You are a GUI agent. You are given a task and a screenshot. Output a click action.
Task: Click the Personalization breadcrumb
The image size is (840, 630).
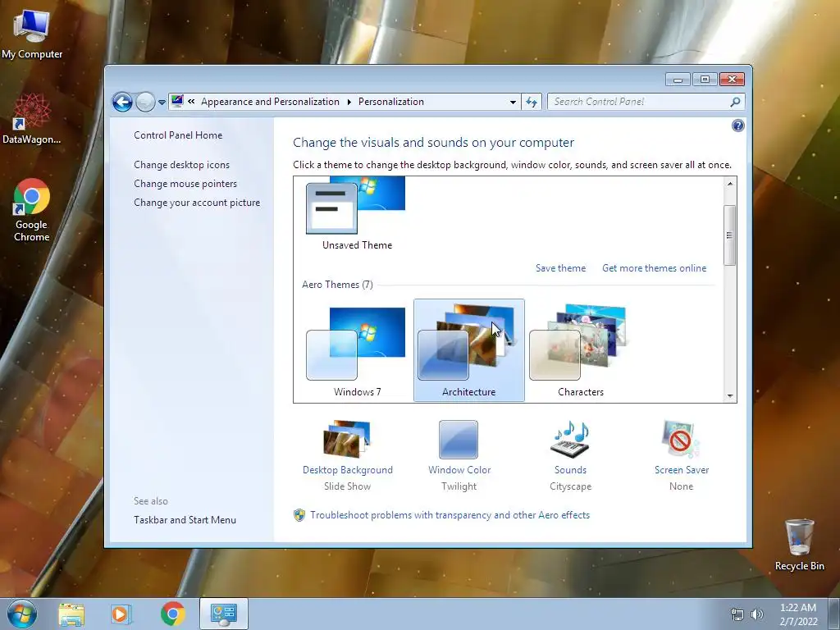pos(391,102)
